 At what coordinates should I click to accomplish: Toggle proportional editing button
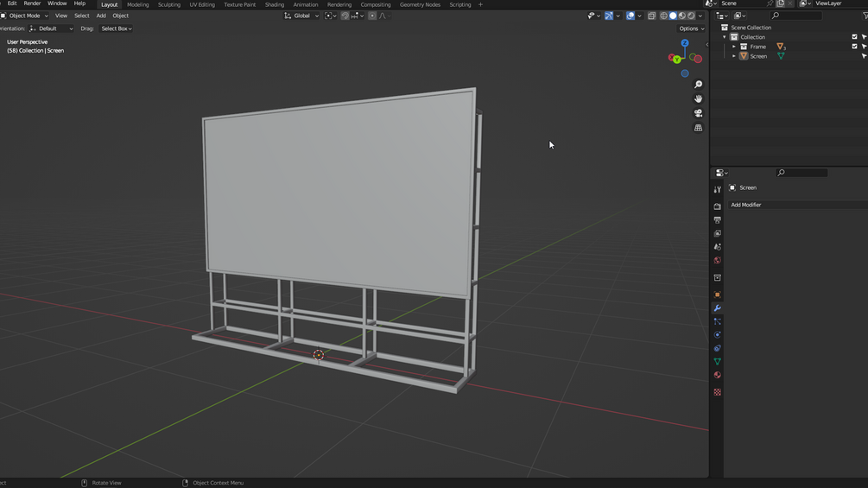pos(372,16)
